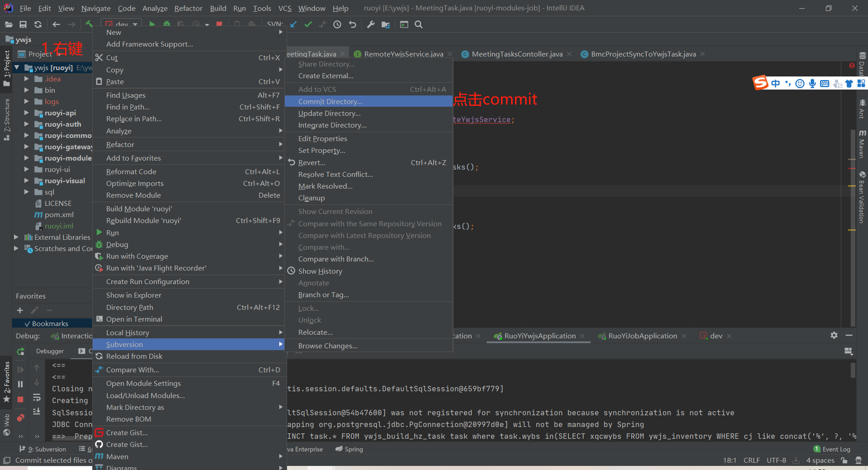Screen dimensions: 868x470
Task: Open the Debug panel settings gear
Action: (834, 335)
